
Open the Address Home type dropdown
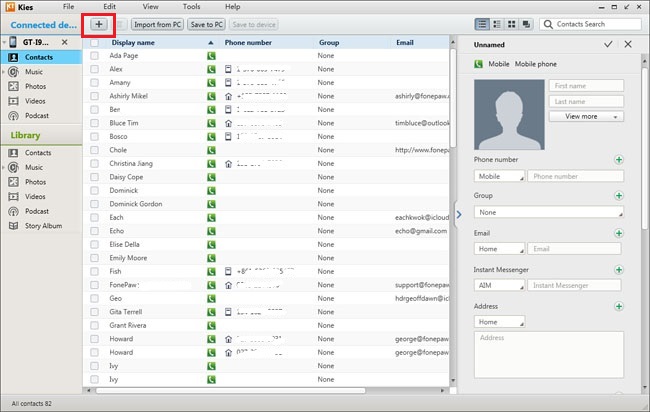pyautogui.click(x=499, y=322)
